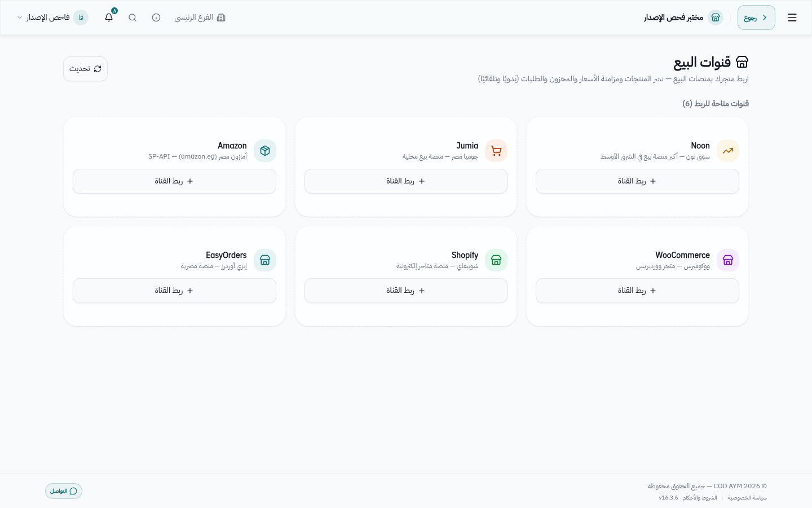Open notifications bell
812x508 pixels.
coord(109,17)
